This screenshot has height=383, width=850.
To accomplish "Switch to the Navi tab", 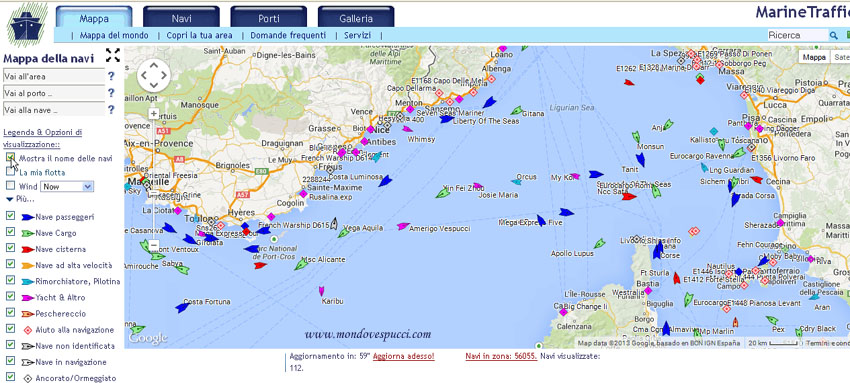I will click(x=182, y=18).
